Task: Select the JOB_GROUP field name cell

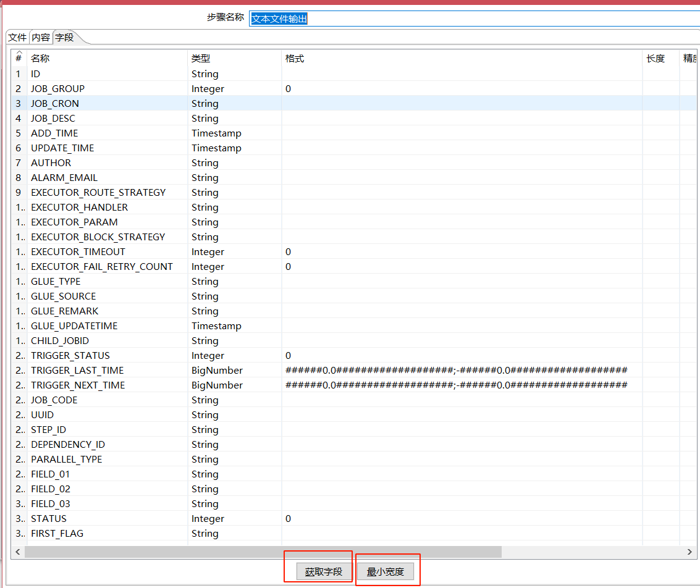Action: pos(58,89)
